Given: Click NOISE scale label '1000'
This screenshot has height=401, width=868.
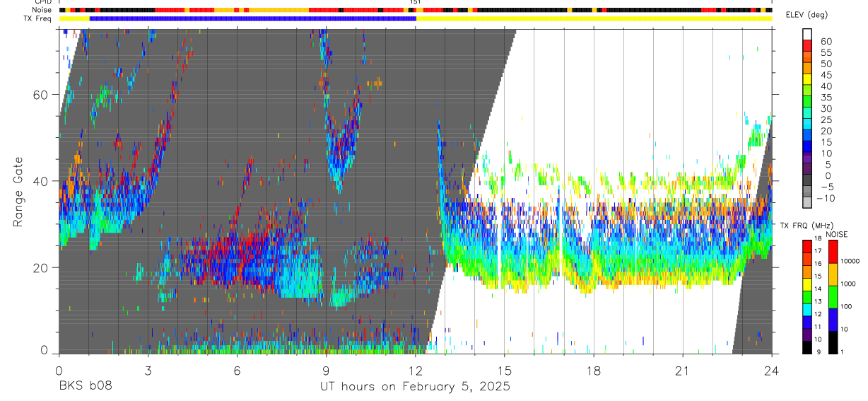Looking at the screenshot, I should [848, 284].
